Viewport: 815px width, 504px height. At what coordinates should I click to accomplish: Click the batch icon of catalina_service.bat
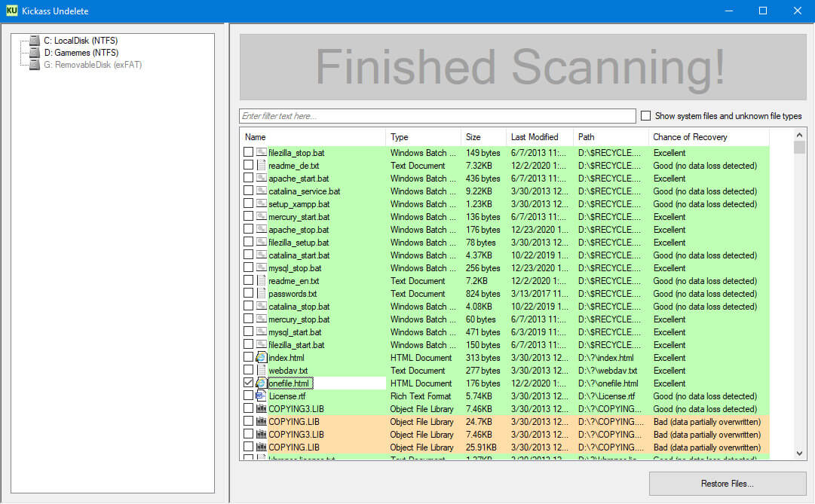[x=262, y=191]
